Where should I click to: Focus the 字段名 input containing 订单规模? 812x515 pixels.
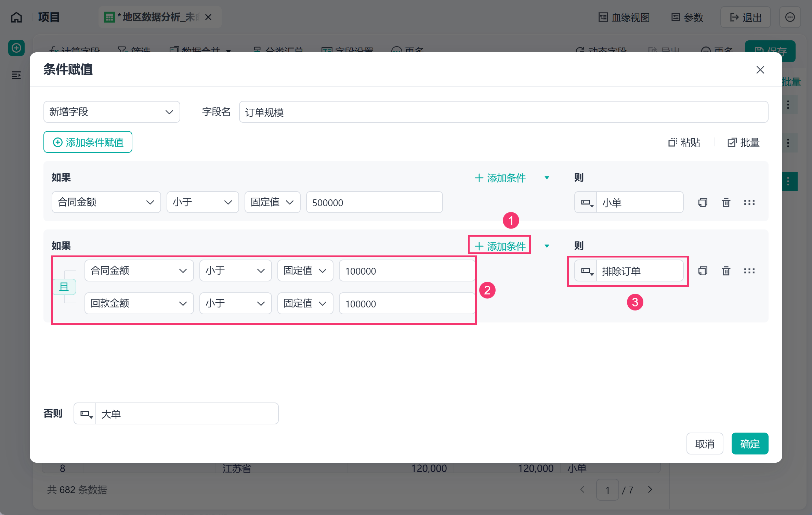tap(503, 112)
